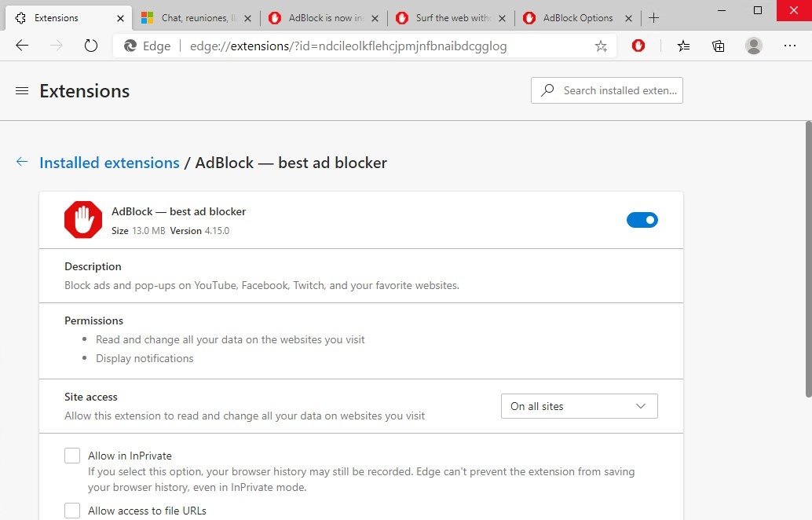This screenshot has width=812, height=520.
Task: Add this page to favorites star
Action: tap(601, 46)
